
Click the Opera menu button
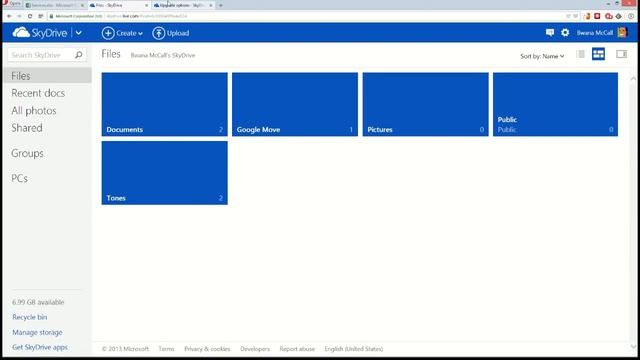coord(11,4)
